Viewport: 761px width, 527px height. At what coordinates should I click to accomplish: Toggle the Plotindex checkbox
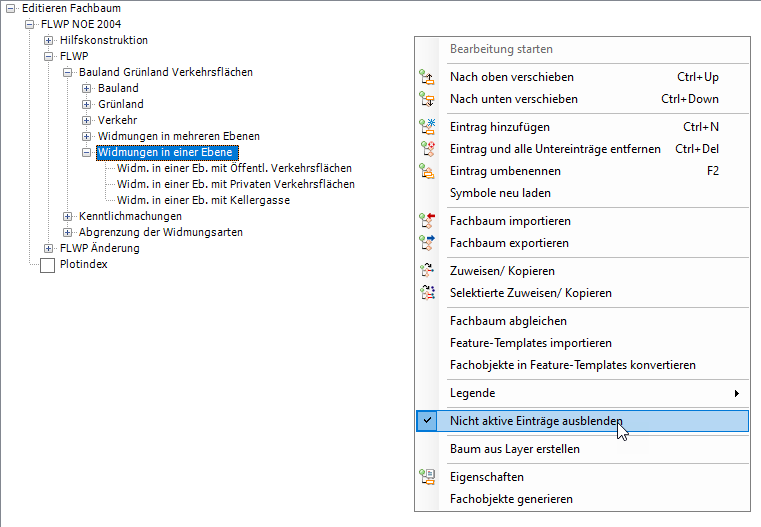point(47,265)
